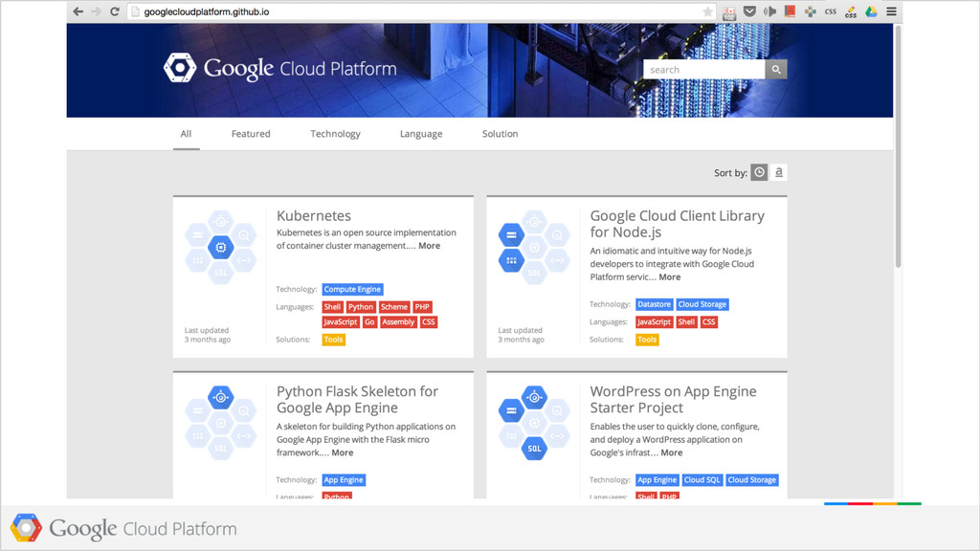Viewport: 980px width, 551px height.
Task: Select the All tab
Action: [187, 134]
